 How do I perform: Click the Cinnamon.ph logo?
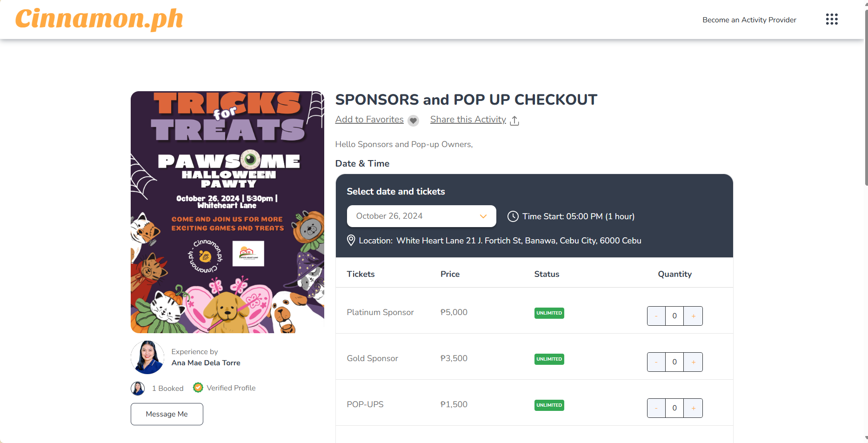pos(99,19)
